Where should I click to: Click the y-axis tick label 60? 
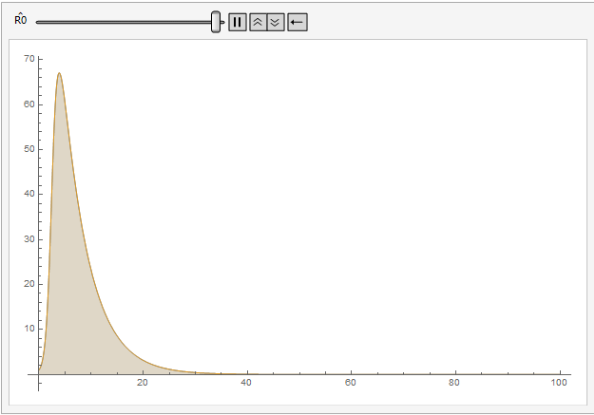29,104
